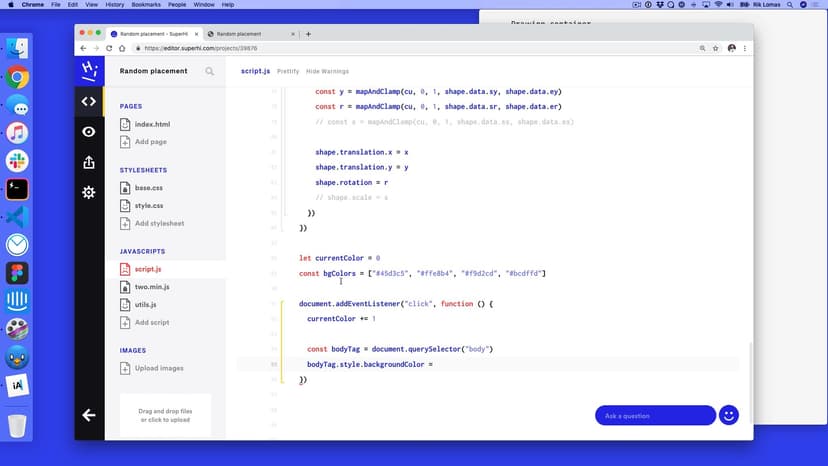Select utils.js in Javascripts list
The width and height of the screenshot is (828, 466).
pos(146,304)
